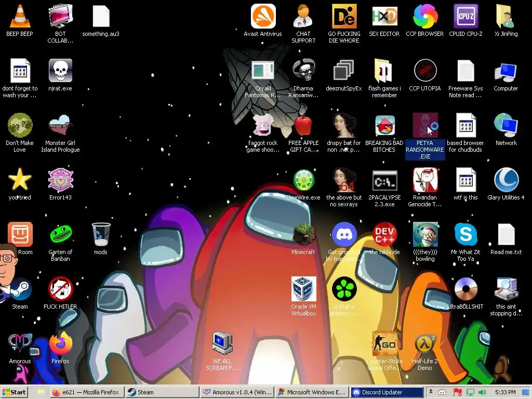Open the quick launch folder icon in taskbar
The width and height of the screenshot is (532, 399).
point(41,392)
